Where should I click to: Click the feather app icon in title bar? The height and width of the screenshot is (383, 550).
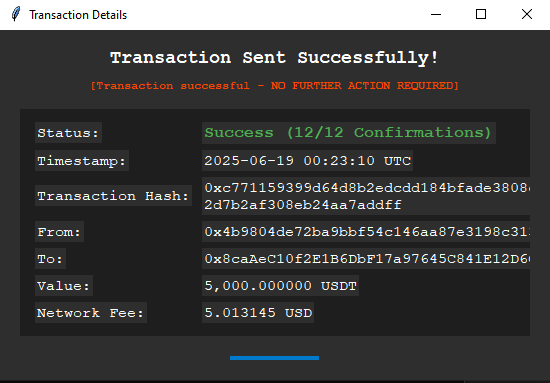click(x=16, y=14)
